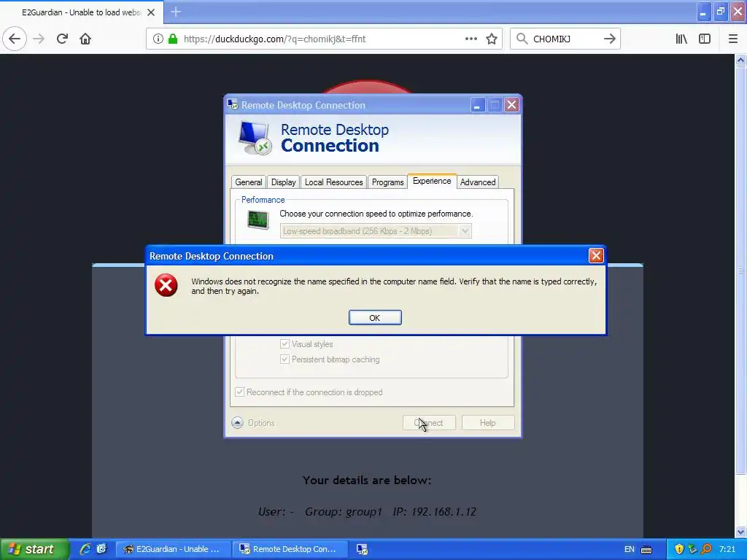Reload the current page
Viewport: 747px width, 560px height.
point(62,39)
